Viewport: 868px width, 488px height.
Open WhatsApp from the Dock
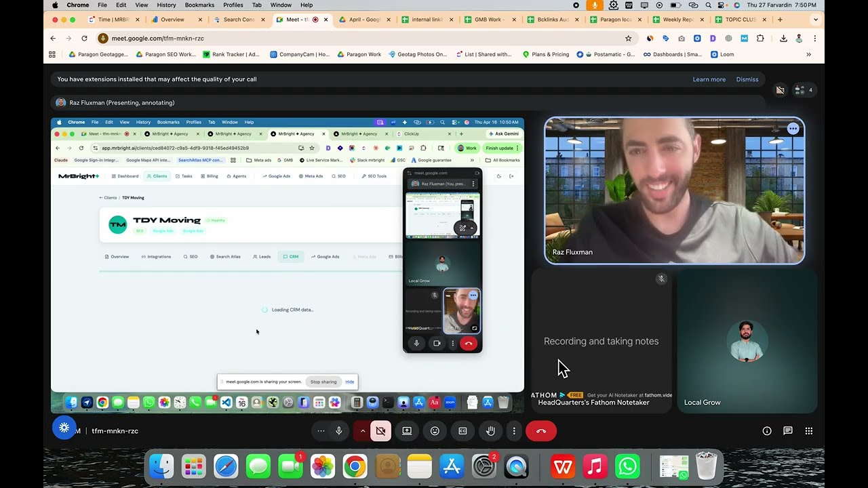pos(627,466)
